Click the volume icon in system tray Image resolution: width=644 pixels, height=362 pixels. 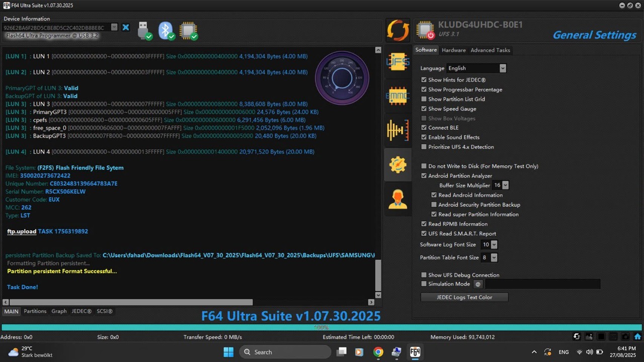coord(589,352)
